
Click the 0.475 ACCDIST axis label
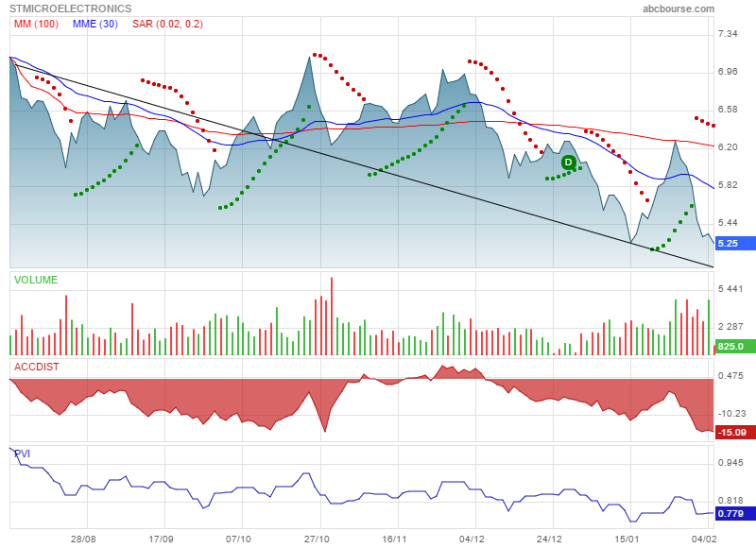coord(730,376)
